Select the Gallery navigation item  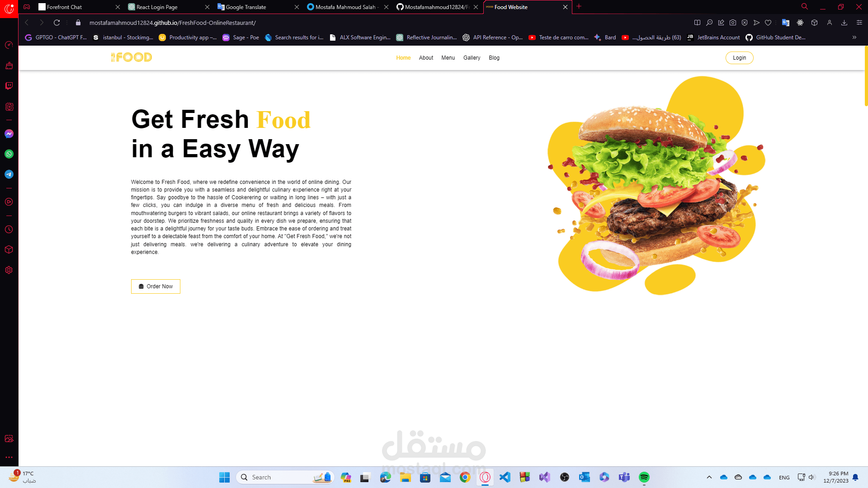click(472, 58)
